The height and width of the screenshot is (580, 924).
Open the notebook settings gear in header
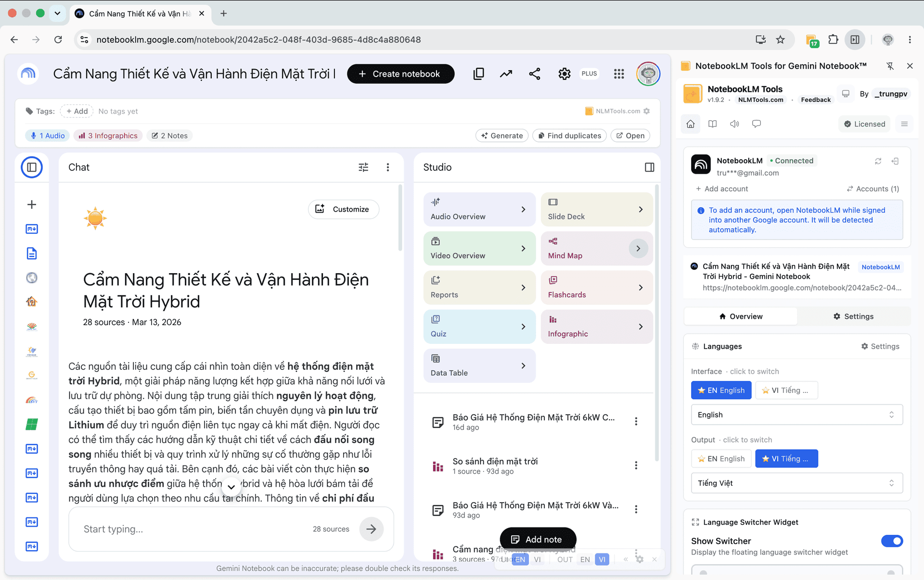pyautogui.click(x=565, y=74)
